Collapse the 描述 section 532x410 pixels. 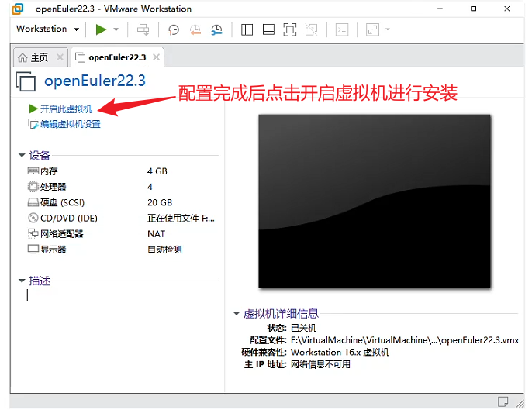22,281
